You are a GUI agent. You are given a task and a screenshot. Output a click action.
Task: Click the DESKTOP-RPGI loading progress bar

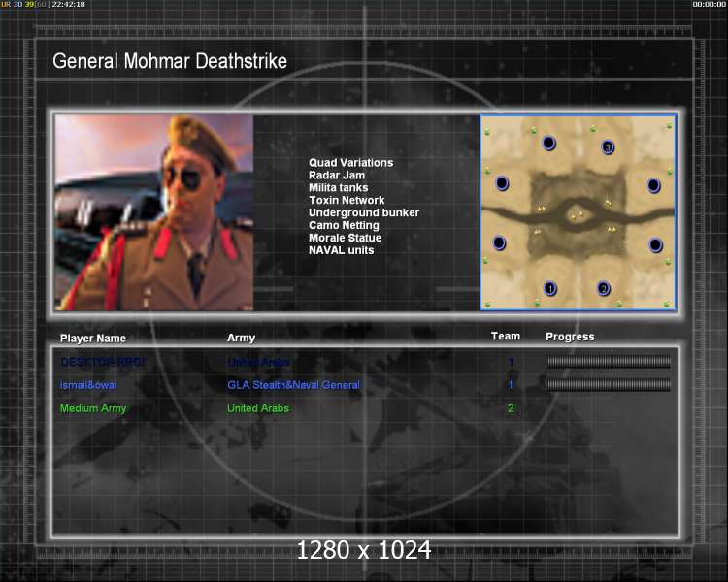click(609, 362)
